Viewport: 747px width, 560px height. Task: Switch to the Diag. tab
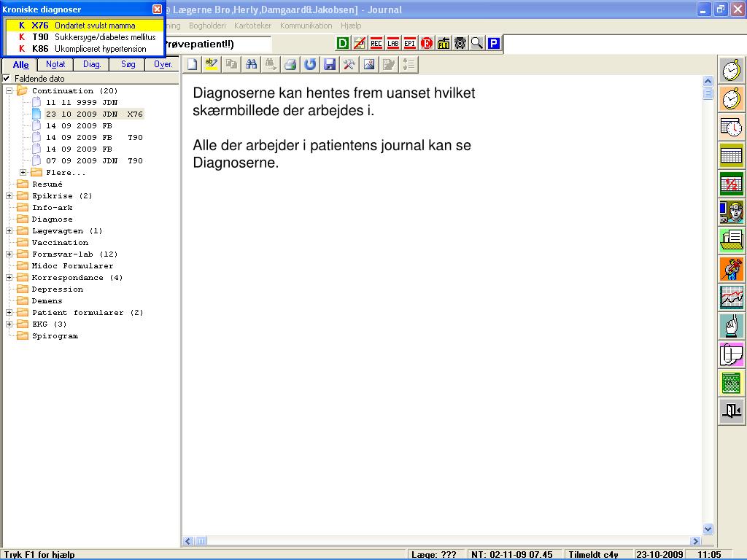(91, 64)
